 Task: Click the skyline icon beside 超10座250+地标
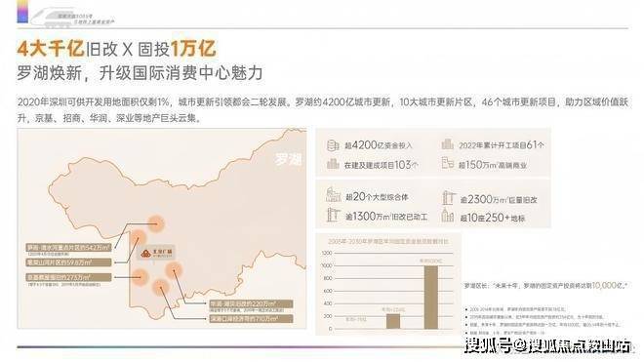448,216
